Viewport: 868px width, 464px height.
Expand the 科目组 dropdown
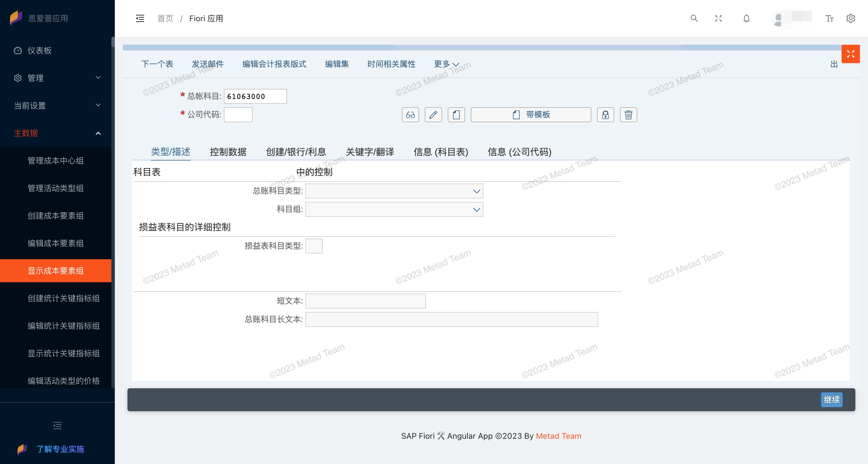476,209
